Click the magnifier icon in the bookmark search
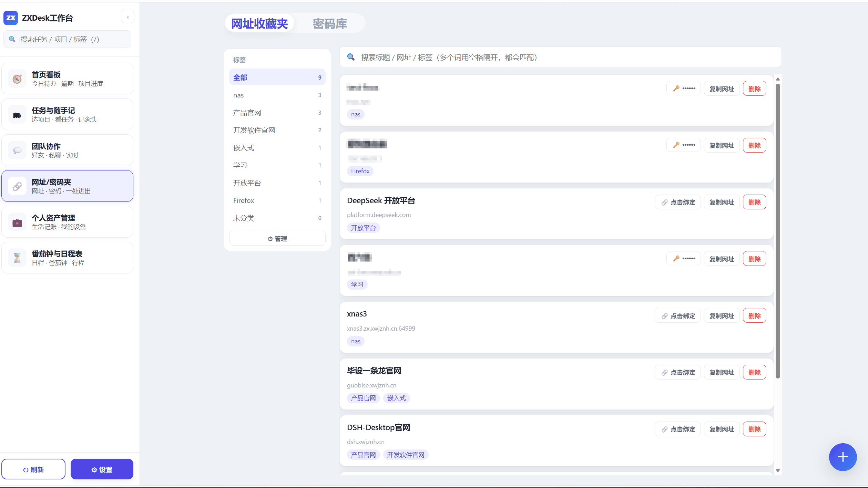 (351, 57)
